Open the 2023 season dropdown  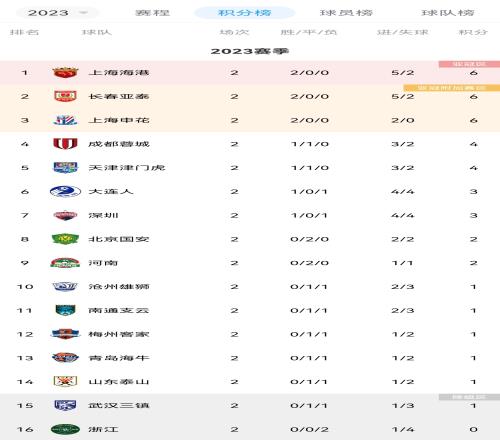(57, 13)
